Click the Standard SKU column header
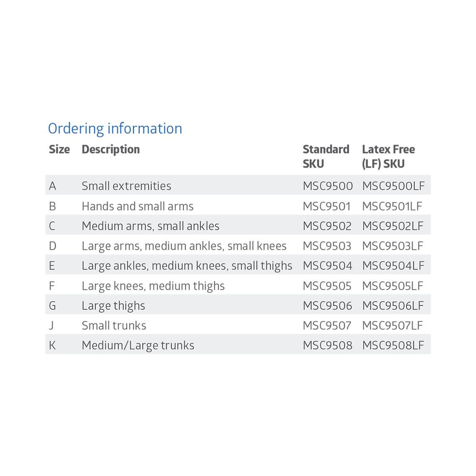 tap(326, 156)
